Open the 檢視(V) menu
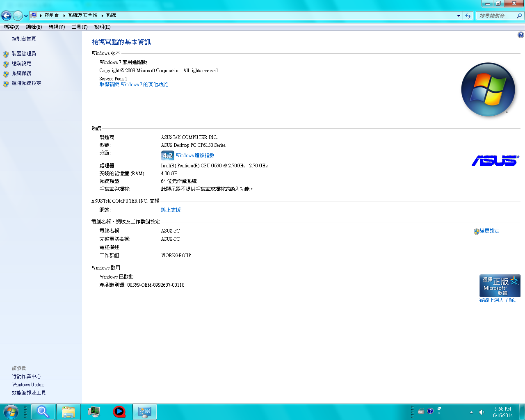The image size is (525, 420). pyautogui.click(x=57, y=27)
